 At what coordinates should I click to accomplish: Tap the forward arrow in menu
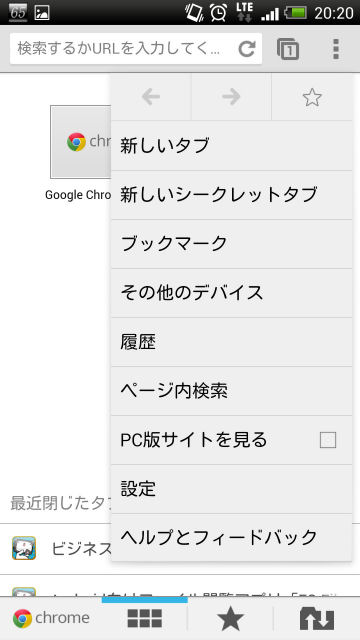coord(231,97)
